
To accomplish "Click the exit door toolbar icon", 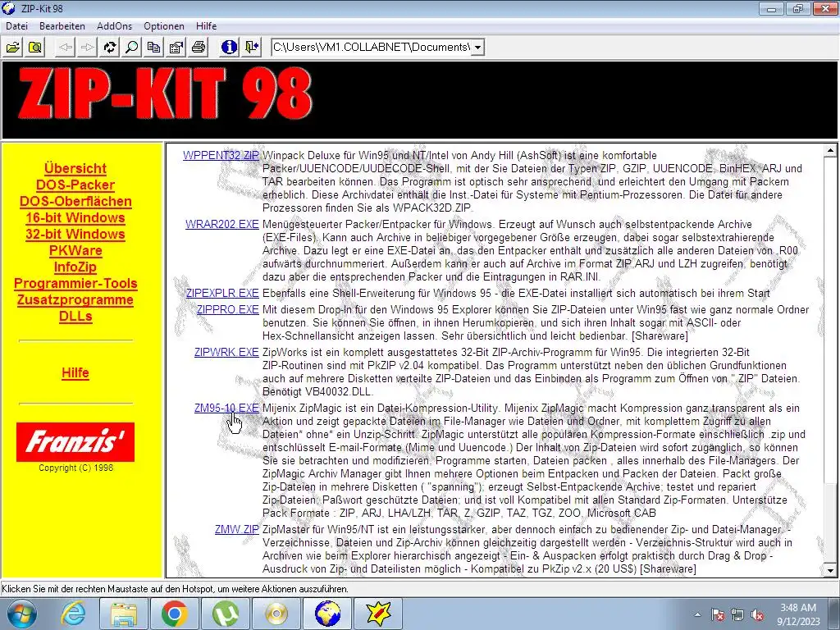I will pos(251,47).
